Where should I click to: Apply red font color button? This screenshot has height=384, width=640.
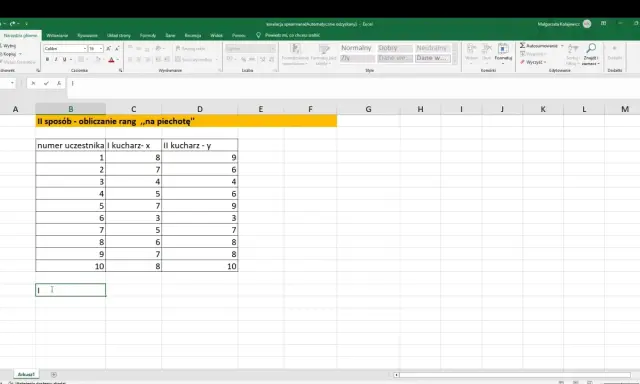111,60
